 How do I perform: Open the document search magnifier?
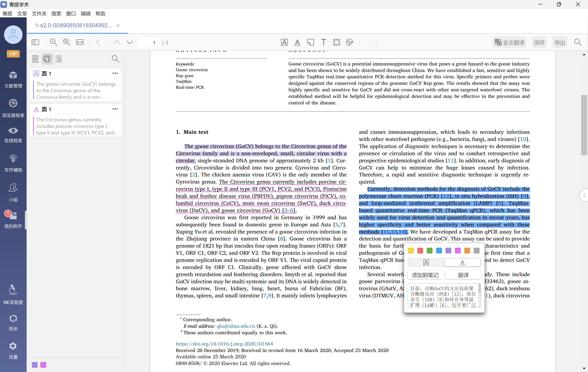point(578,42)
